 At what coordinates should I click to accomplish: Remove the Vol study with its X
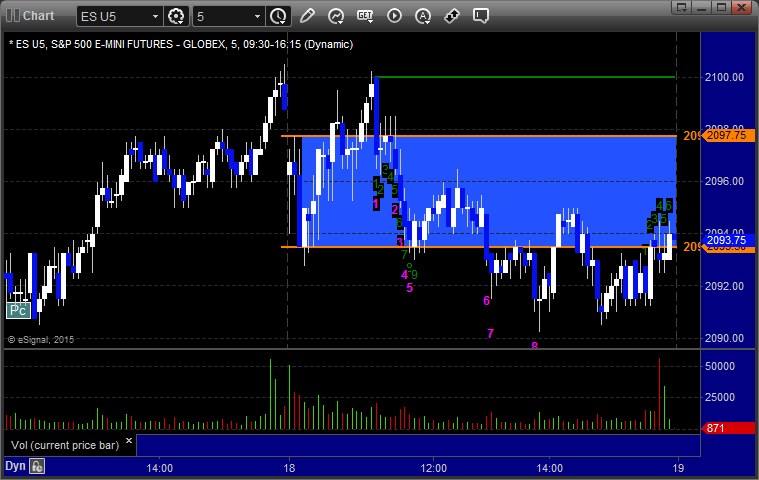[x=129, y=441]
